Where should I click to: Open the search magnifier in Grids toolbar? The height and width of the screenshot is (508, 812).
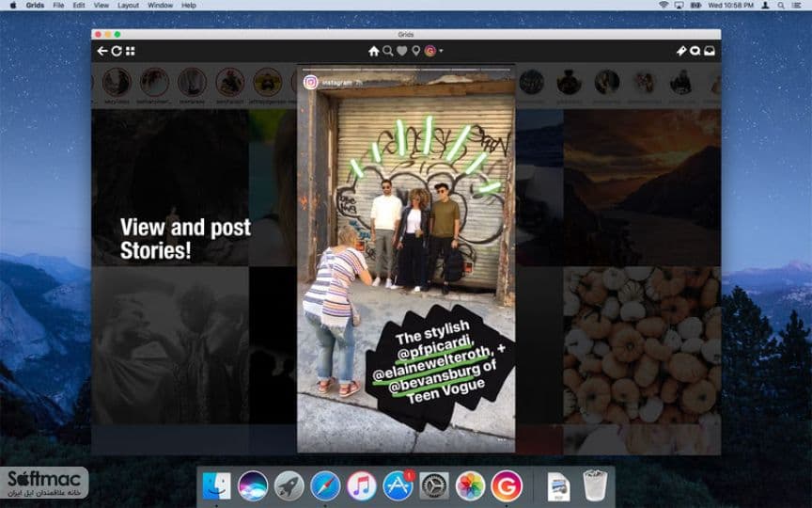click(x=388, y=51)
